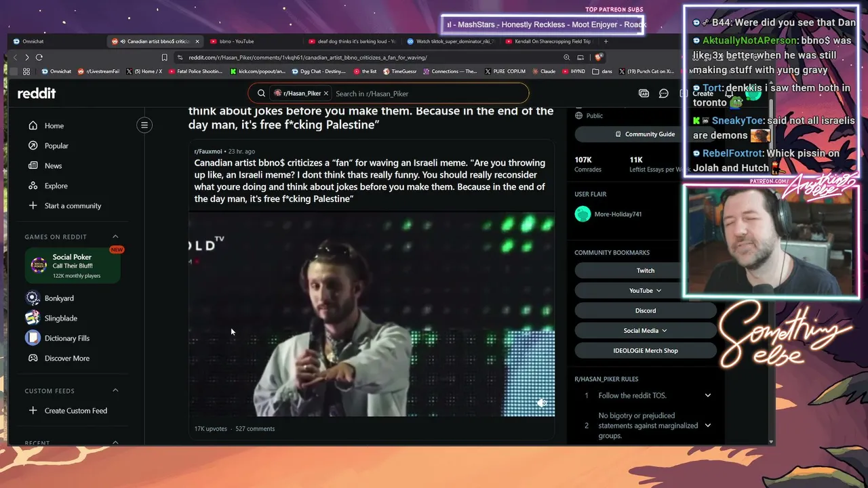Expand the Social Media bookmark dropdown

tap(664, 331)
